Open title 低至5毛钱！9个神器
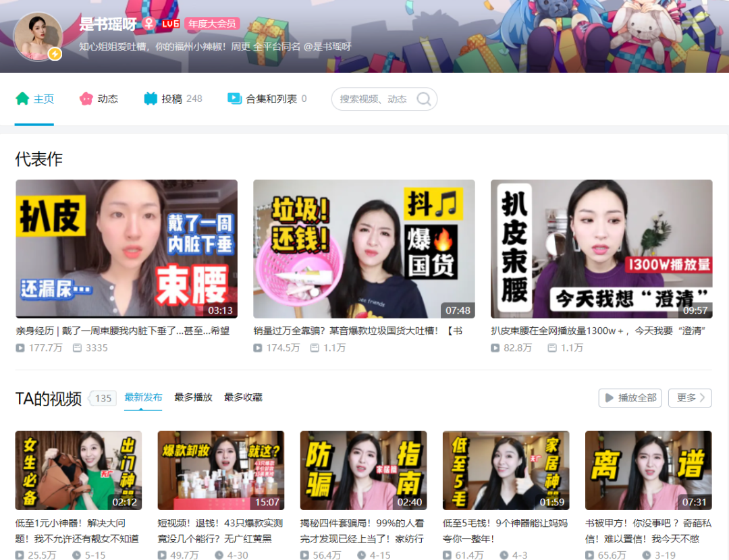The image size is (729, 560). [x=506, y=531]
